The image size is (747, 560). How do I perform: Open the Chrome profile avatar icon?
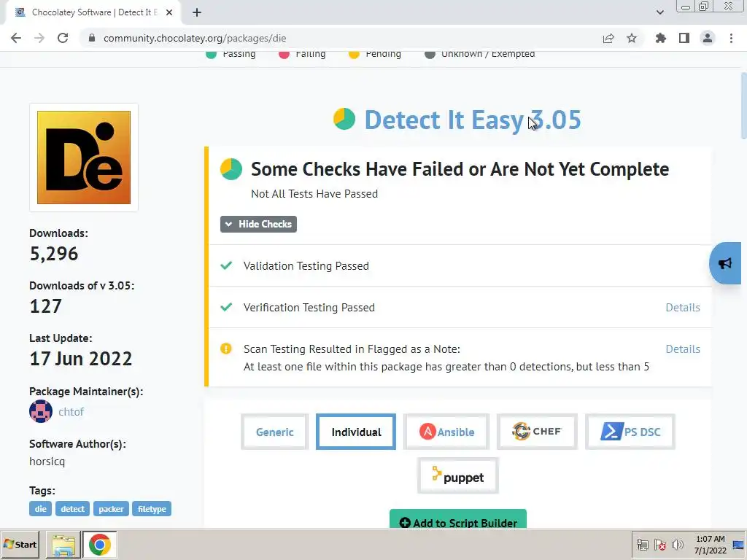pos(708,38)
